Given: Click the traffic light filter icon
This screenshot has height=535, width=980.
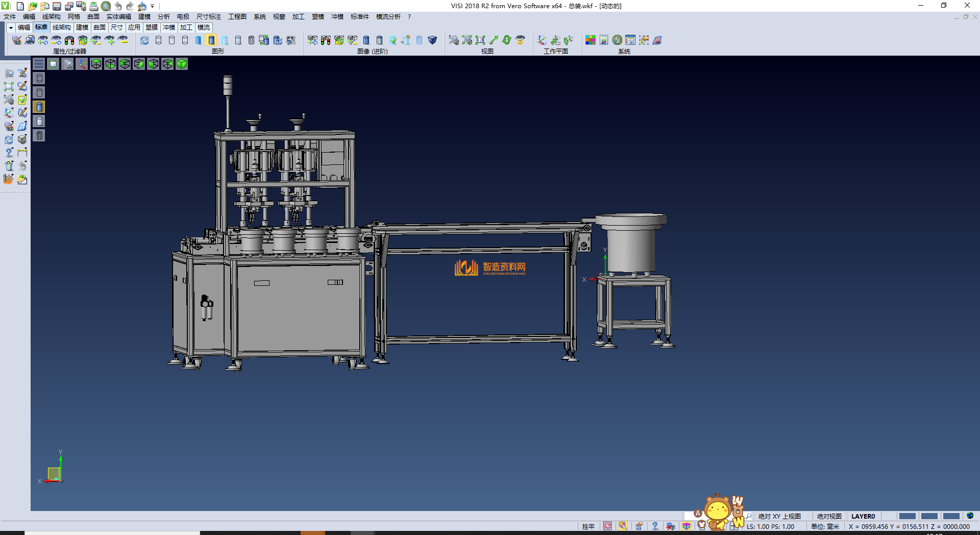Looking at the screenshot, I should coord(69,40).
